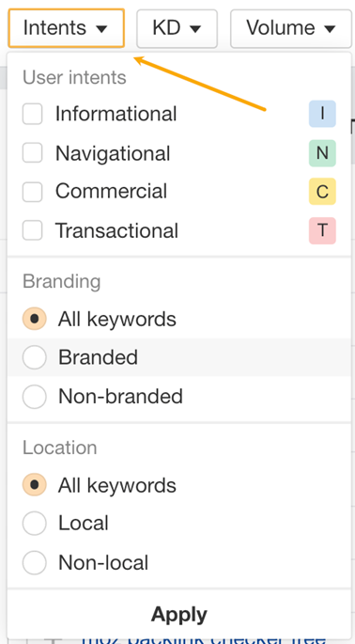Enable the Navigational intent checkbox

click(x=33, y=153)
